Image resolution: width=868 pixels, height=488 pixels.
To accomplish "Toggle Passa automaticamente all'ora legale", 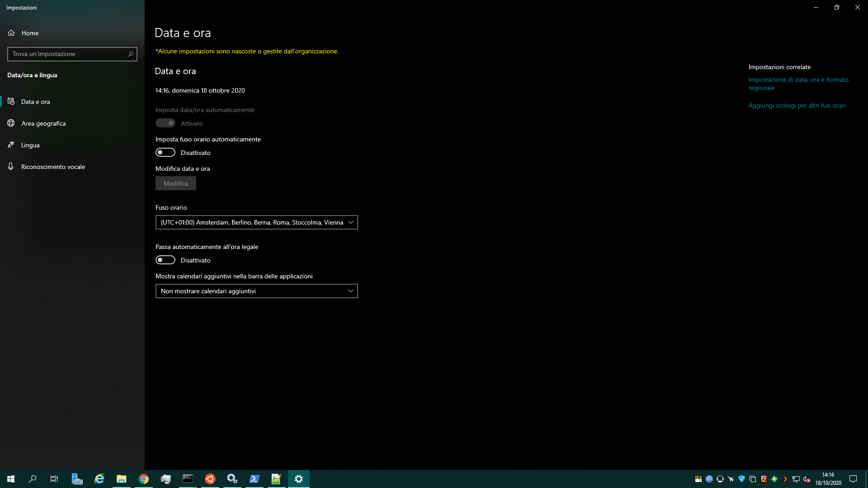I will pos(165,260).
